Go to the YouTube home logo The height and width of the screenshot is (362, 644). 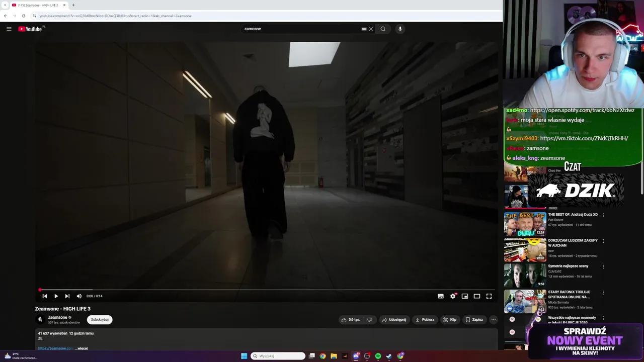30,29
